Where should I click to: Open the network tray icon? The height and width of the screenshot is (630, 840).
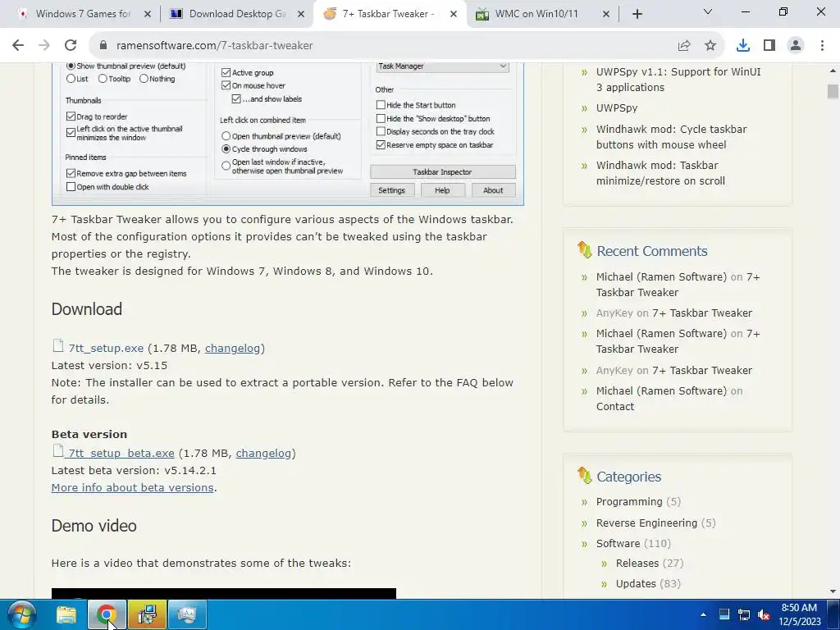click(x=744, y=615)
